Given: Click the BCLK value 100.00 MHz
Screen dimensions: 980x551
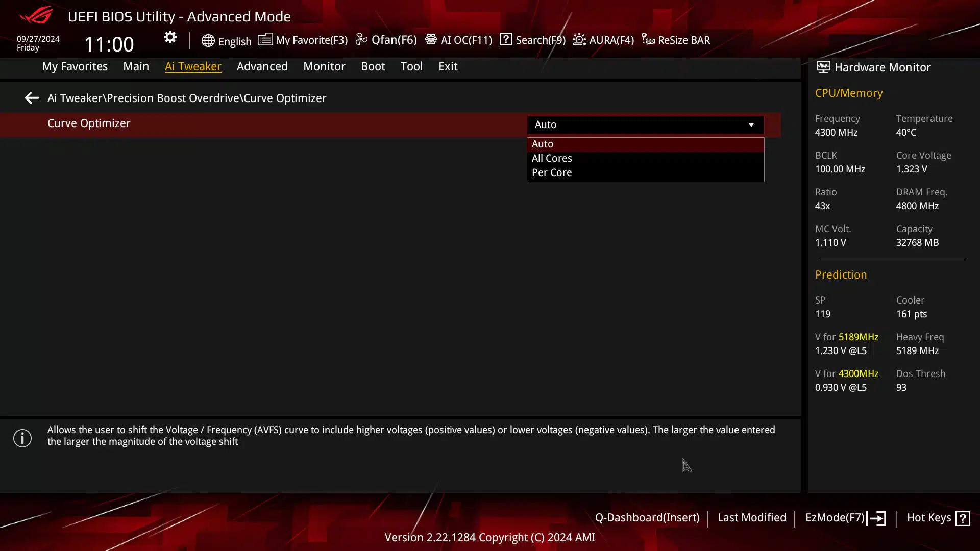Looking at the screenshot, I should pos(840,169).
